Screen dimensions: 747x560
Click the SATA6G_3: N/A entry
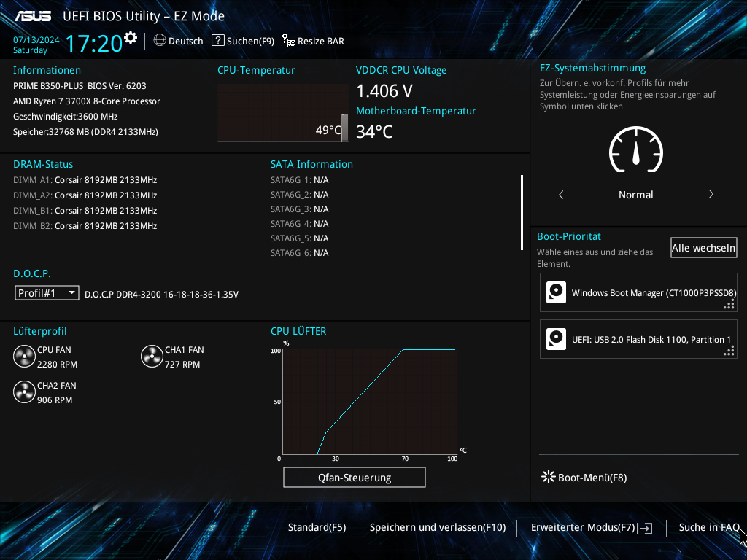coord(300,209)
